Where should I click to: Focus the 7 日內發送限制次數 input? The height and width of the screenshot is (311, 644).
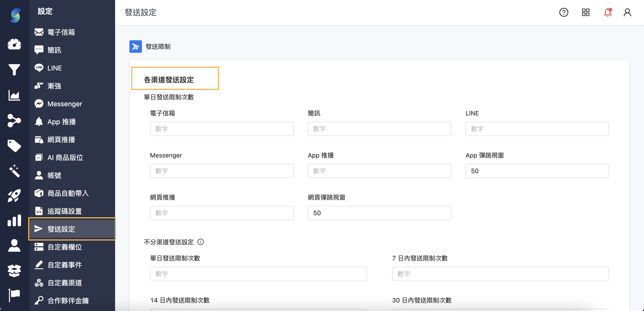[500, 274]
